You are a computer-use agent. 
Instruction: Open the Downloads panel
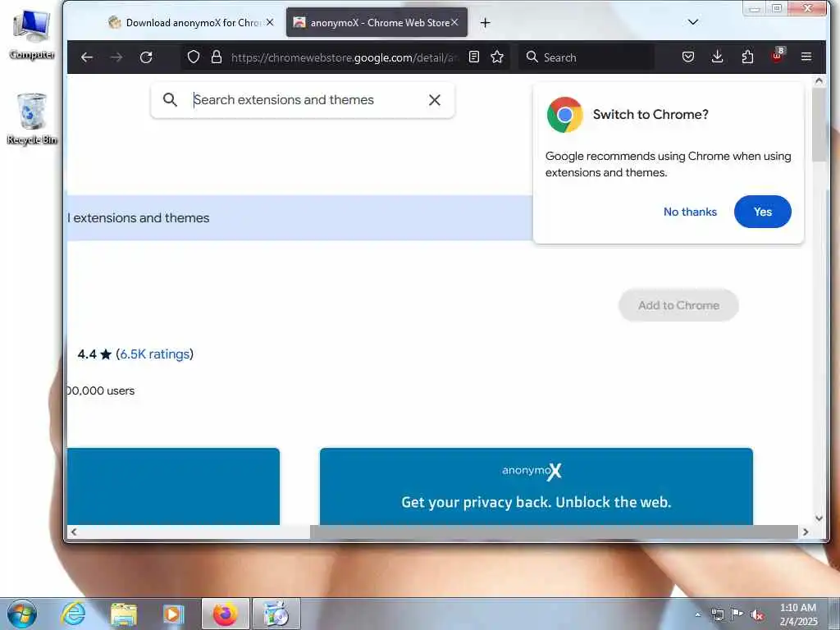[x=717, y=57]
